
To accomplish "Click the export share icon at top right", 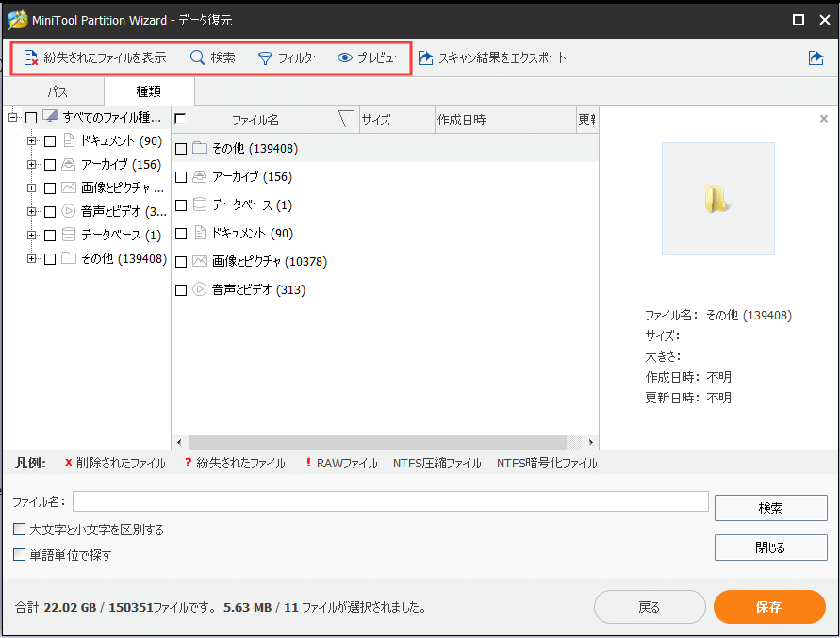I will click(x=815, y=57).
